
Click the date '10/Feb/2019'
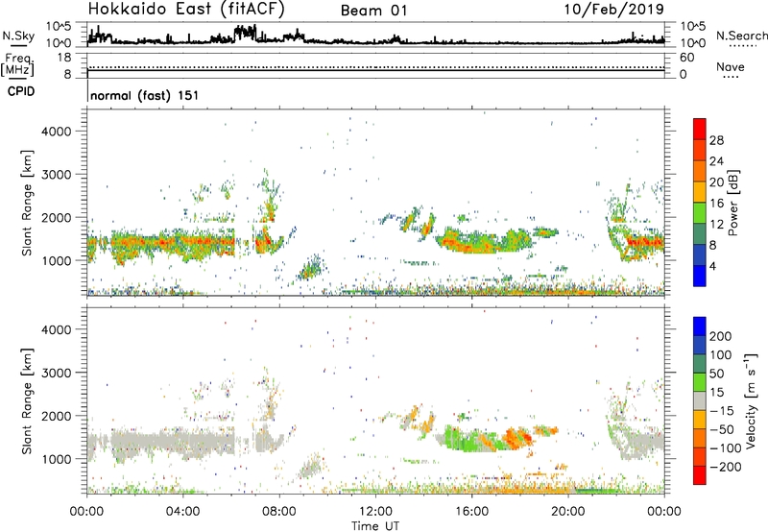(x=614, y=10)
